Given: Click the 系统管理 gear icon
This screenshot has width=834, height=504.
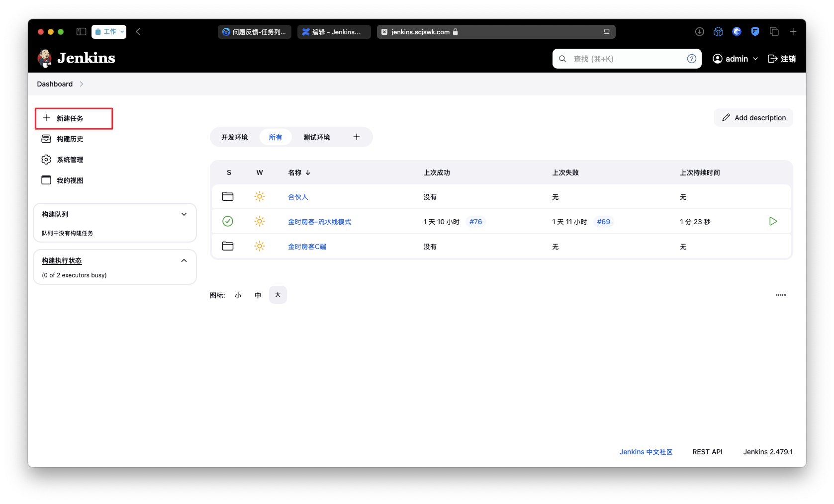Looking at the screenshot, I should [46, 160].
